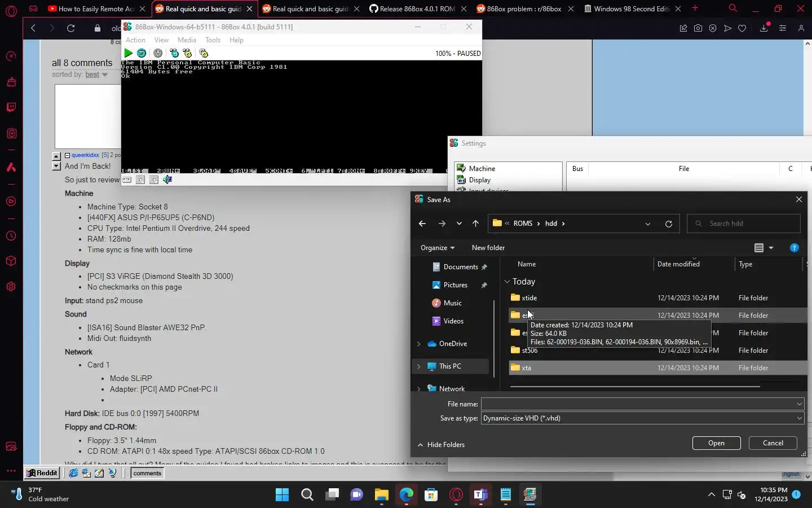
Task: Open Microsoft Edge from taskbar
Action: [x=407, y=495]
